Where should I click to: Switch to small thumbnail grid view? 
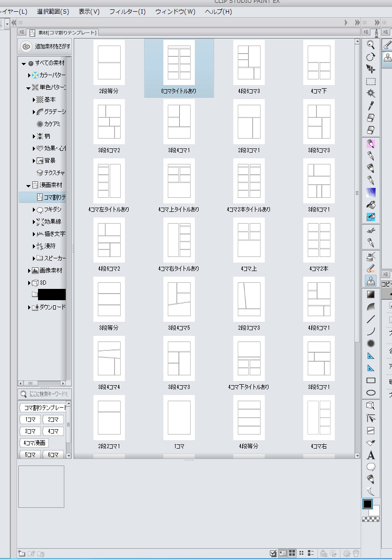tap(301, 553)
